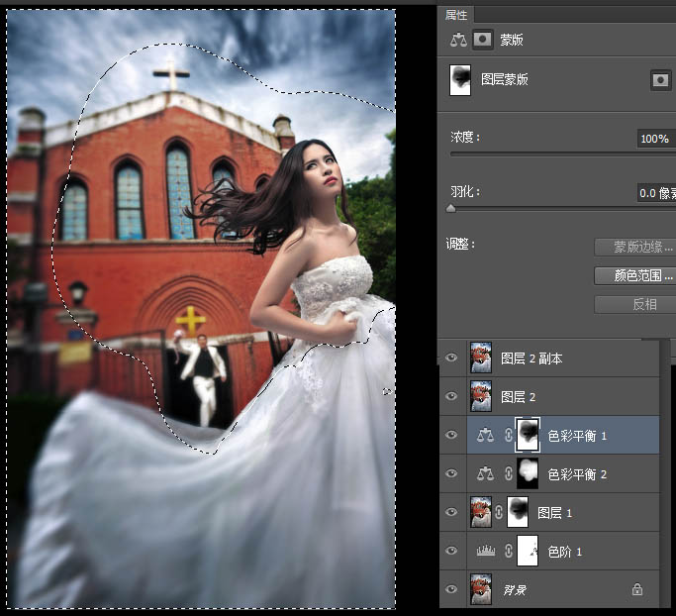Image resolution: width=676 pixels, height=616 pixels.
Task: Click the lock icon on 背景 layer
Action: coord(637,590)
